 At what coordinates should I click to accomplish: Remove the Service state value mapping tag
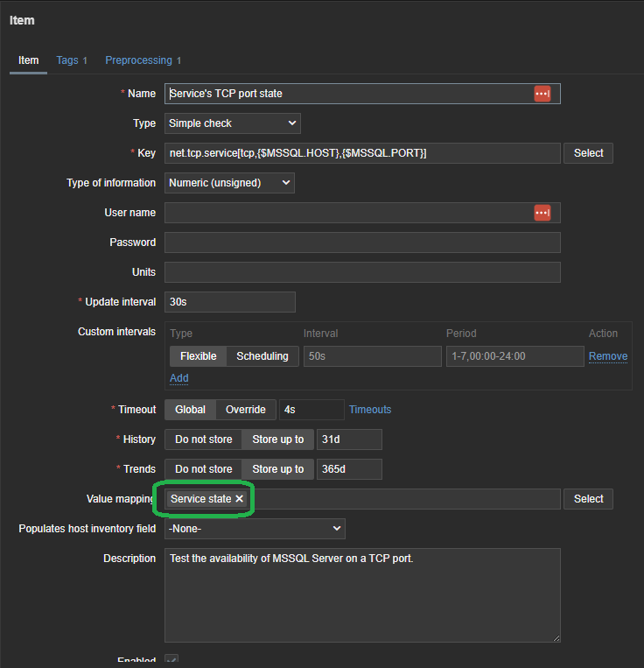click(x=240, y=499)
